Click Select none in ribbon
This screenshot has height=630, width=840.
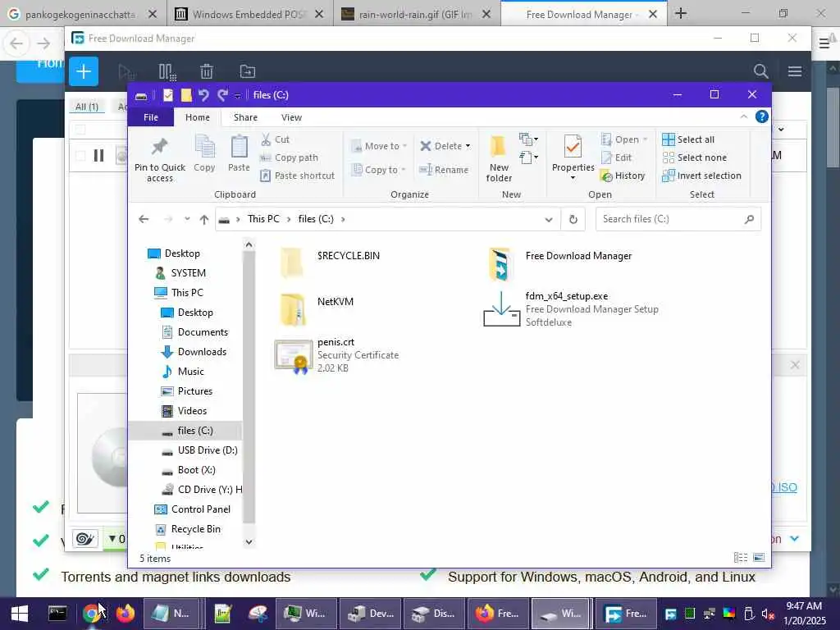[x=695, y=157]
